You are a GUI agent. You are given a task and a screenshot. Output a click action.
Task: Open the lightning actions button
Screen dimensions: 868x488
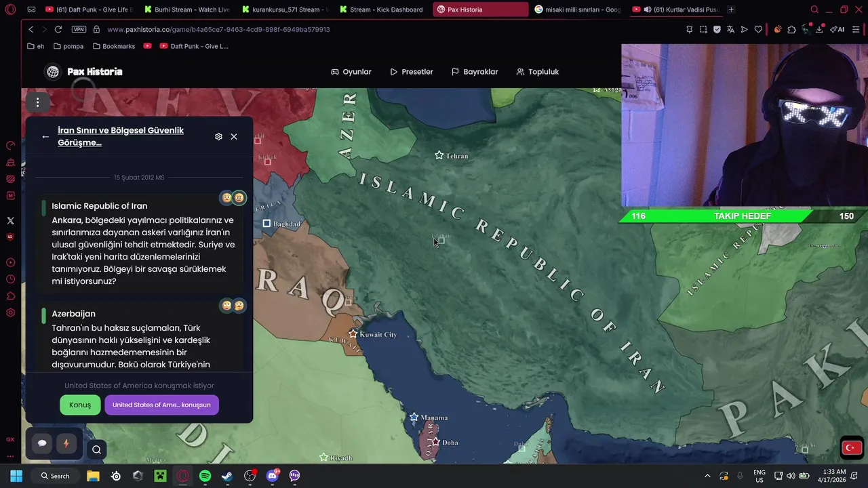point(66,443)
